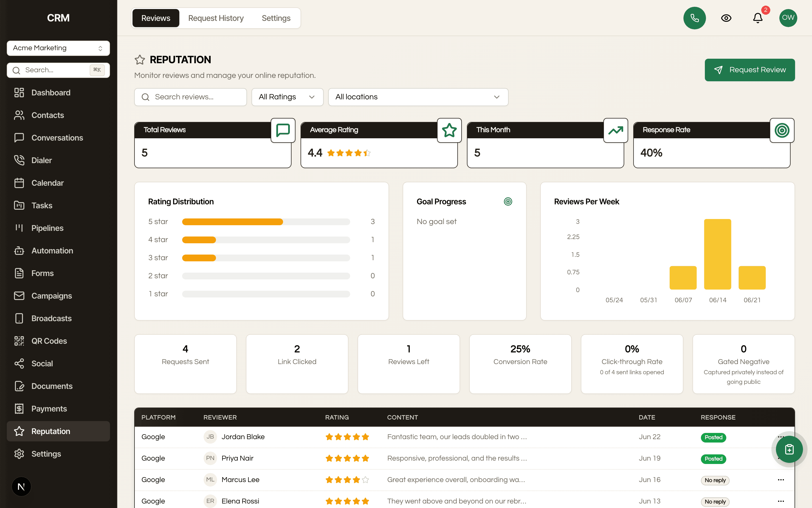Open Broadcasts in the sidebar
Image resolution: width=812 pixels, height=508 pixels.
click(x=58, y=318)
